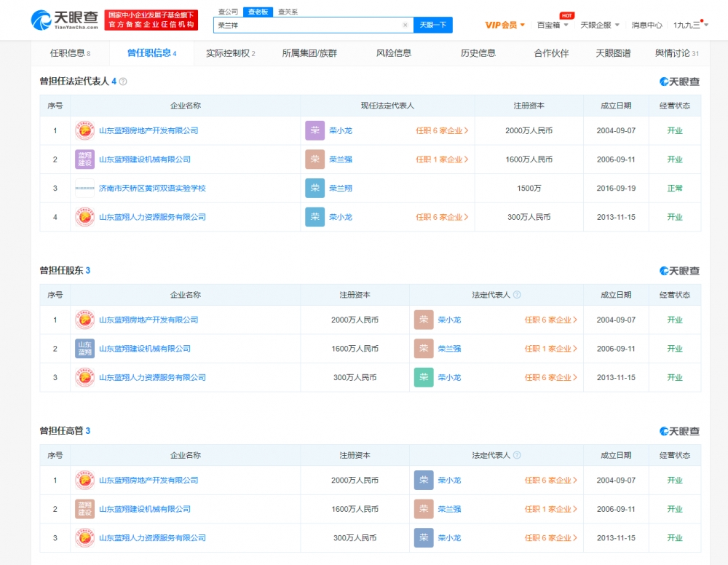Open the 合作伙伴 tab

click(552, 53)
